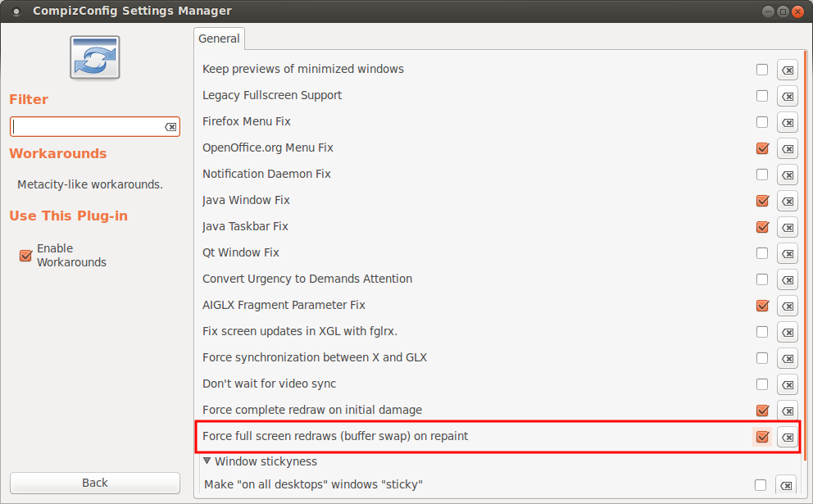The image size is (813, 504).
Task: Open the General tab
Action: 219,39
